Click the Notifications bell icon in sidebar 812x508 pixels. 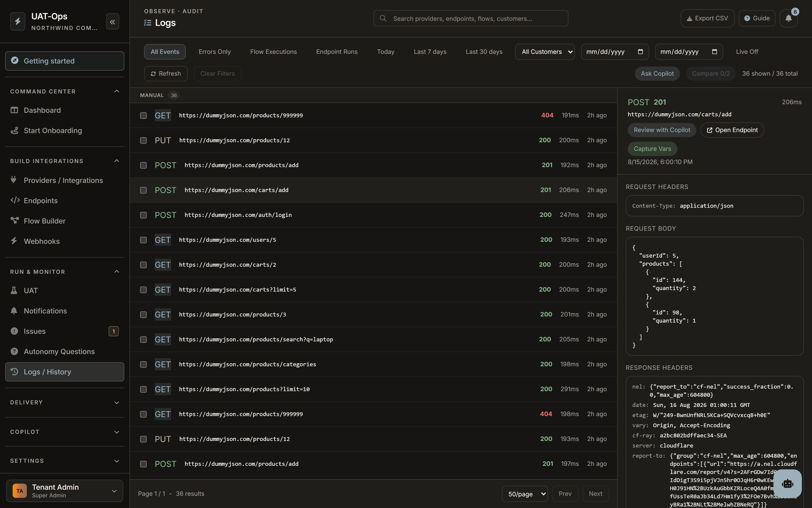[14, 311]
